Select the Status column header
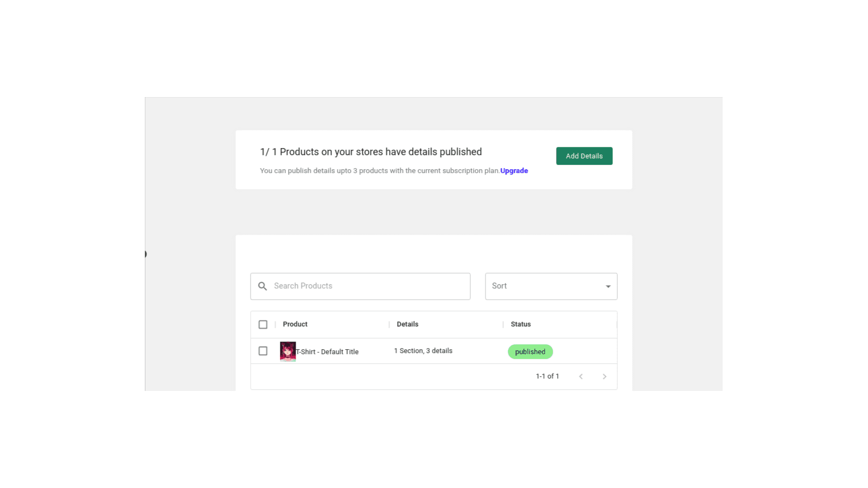Viewport: 868px width, 488px height. click(x=520, y=324)
